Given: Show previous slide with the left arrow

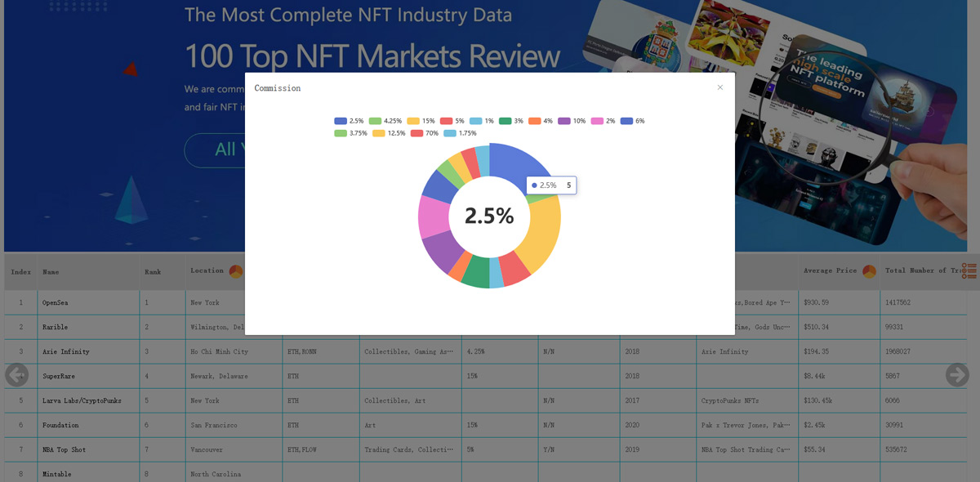Looking at the screenshot, I should pos(17,375).
